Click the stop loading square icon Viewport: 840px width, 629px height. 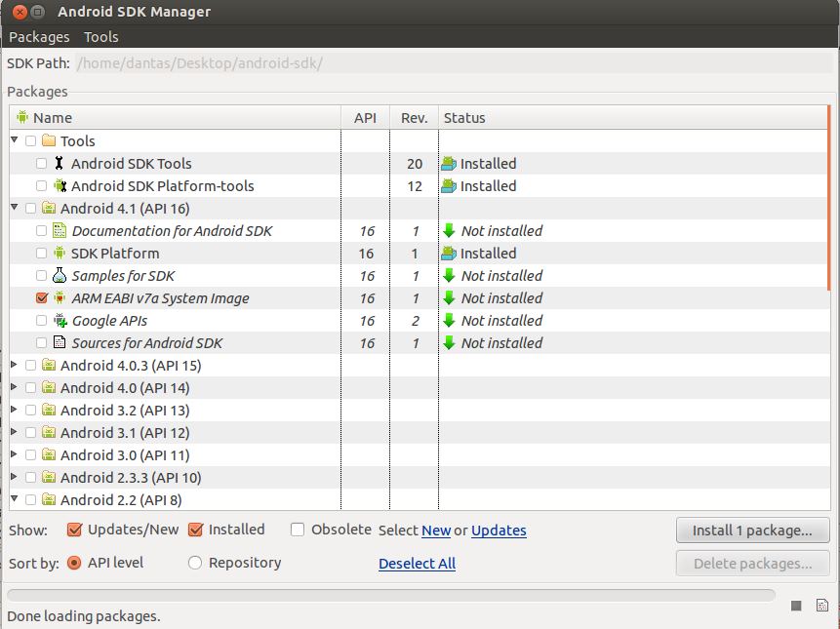point(796,606)
